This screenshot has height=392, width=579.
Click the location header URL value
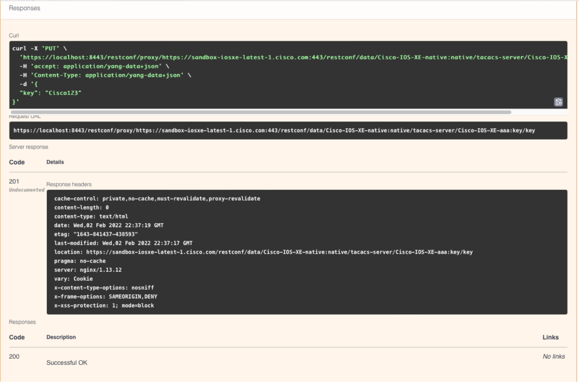click(279, 252)
